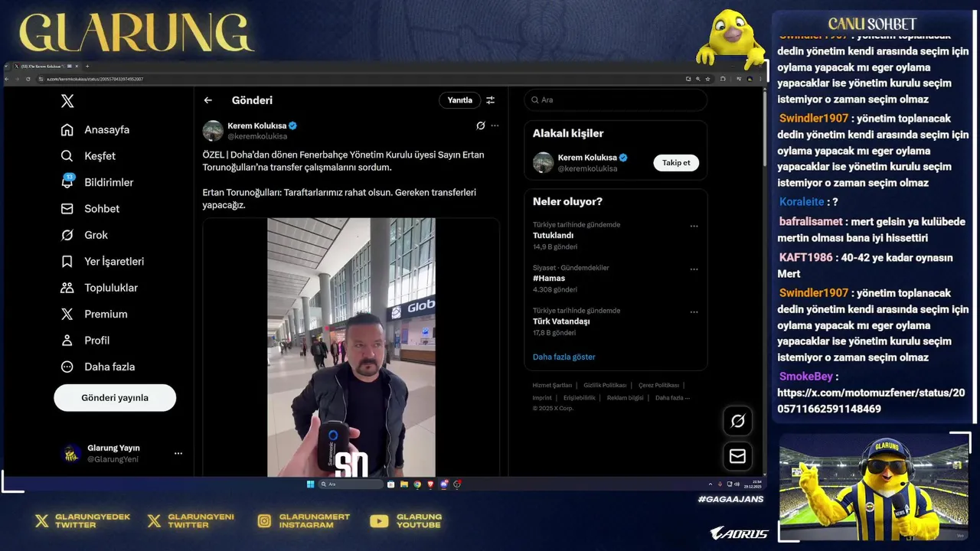Viewport: 980px width, 551px height.
Task: Open Çerez Politikası footer link
Action: pos(658,385)
